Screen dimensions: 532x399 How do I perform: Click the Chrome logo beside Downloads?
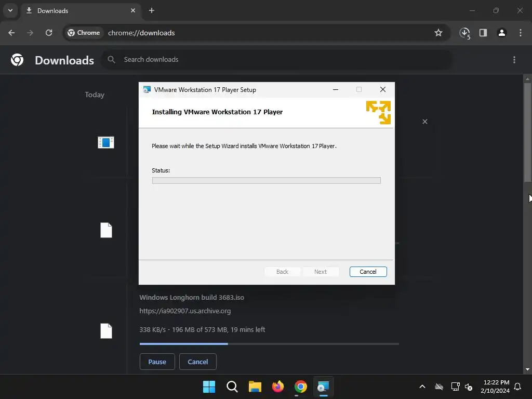tap(17, 60)
